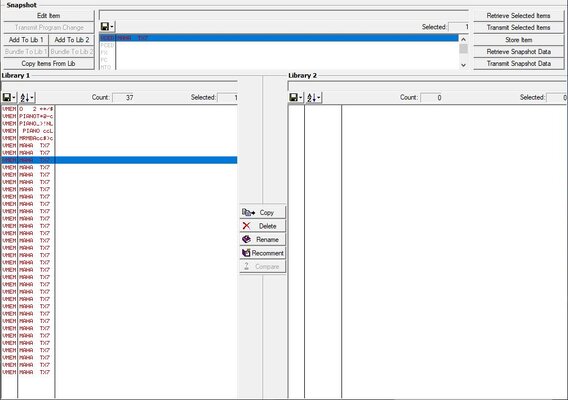Click Library 1 save disk icon
The image size is (568, 400).
click(x=7, y=97)
